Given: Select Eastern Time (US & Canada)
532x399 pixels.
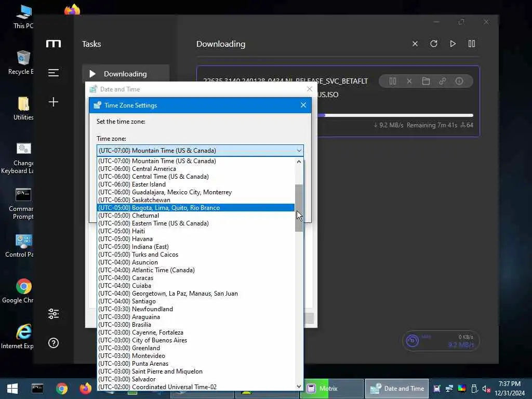Looking at the screenshot, I should pos(196,223).
